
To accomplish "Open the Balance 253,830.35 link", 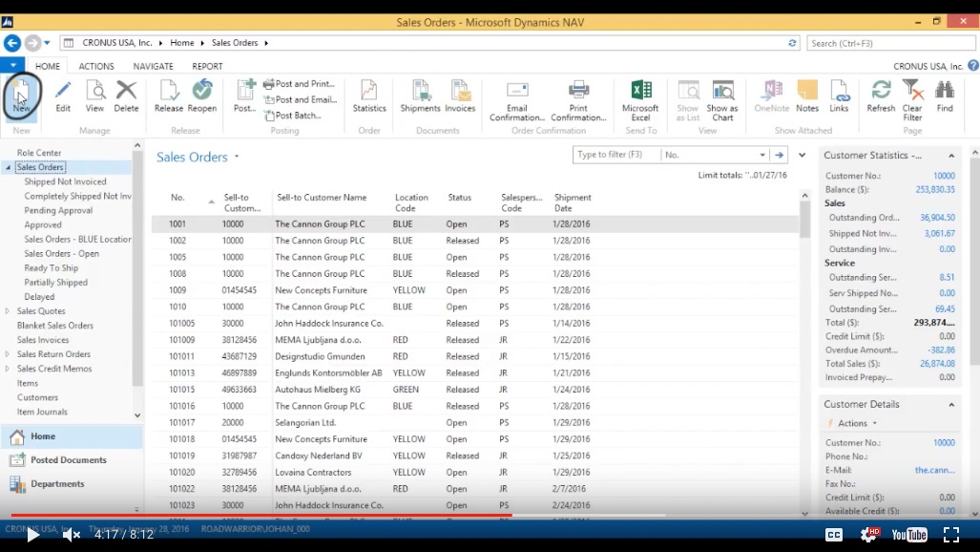I will 935,190.
